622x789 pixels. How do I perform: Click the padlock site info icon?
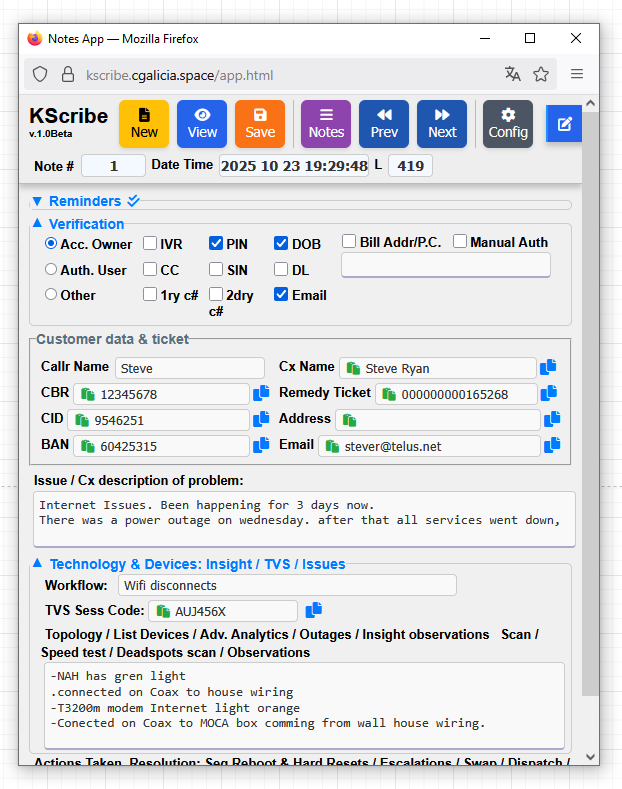(68, 74)
